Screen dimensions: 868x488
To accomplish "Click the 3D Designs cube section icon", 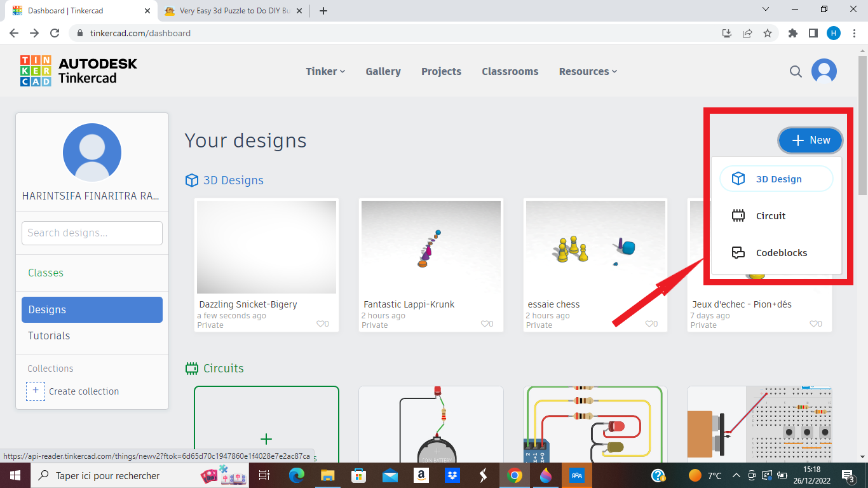I will pyautogui.click(x=191, y=180).
